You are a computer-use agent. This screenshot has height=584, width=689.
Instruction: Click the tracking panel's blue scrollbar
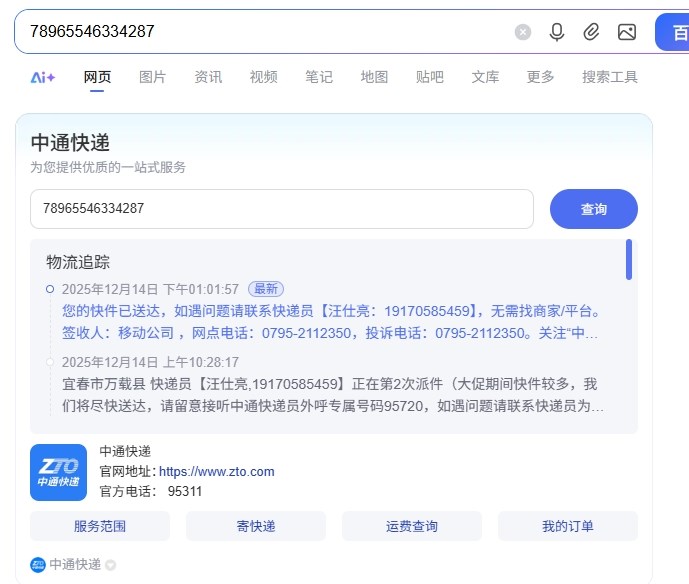click(x=629, y=259)
